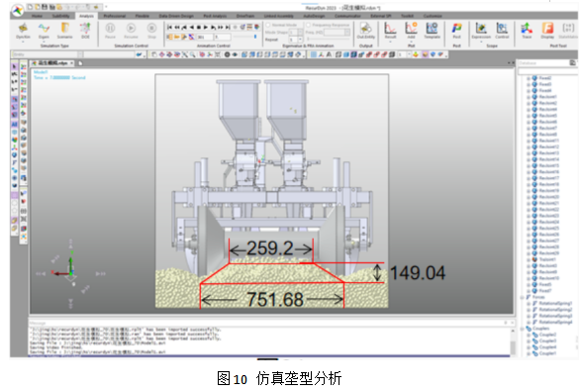Image resolution: width=581 pixels, height=392 pixels.
Task: Open the Customize ribbon tab
Action: [x=433, y=16]
